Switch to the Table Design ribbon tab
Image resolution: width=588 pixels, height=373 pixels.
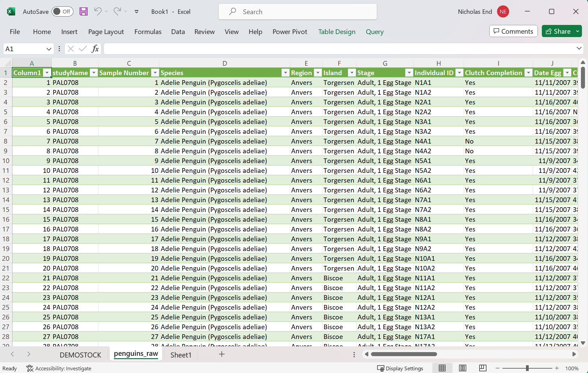(x=337, y=32)
